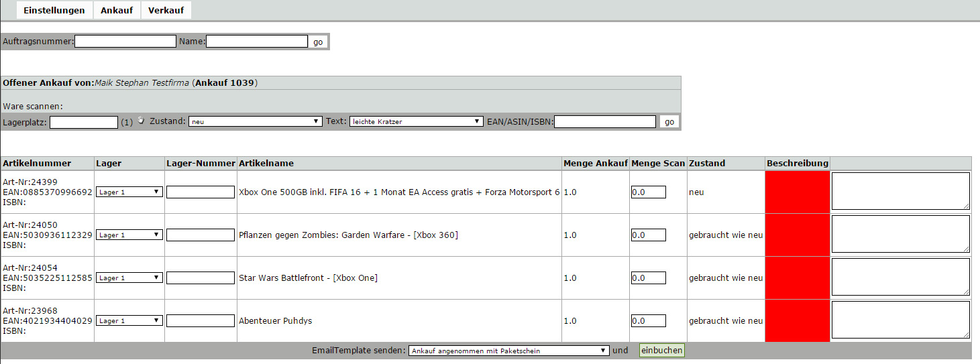Image resolution: width=980 pixels, height=364 pixels.
Task: Focus Lager-Nummer field for Xbox One 500GB row
Action: coord(201,192)
